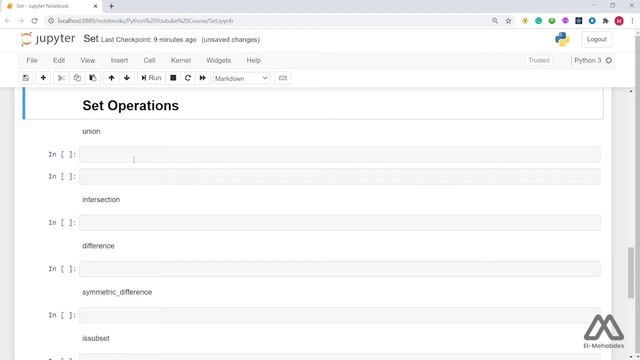Run the selected cell
The height and width of the screenshot is (360, 640).
coord(151,78)
